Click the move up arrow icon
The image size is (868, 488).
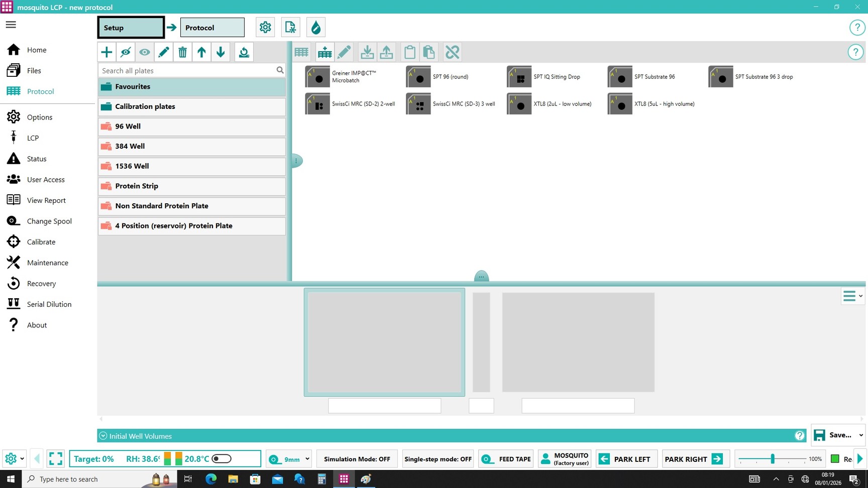pyautogui.click(x=201, y=52)
